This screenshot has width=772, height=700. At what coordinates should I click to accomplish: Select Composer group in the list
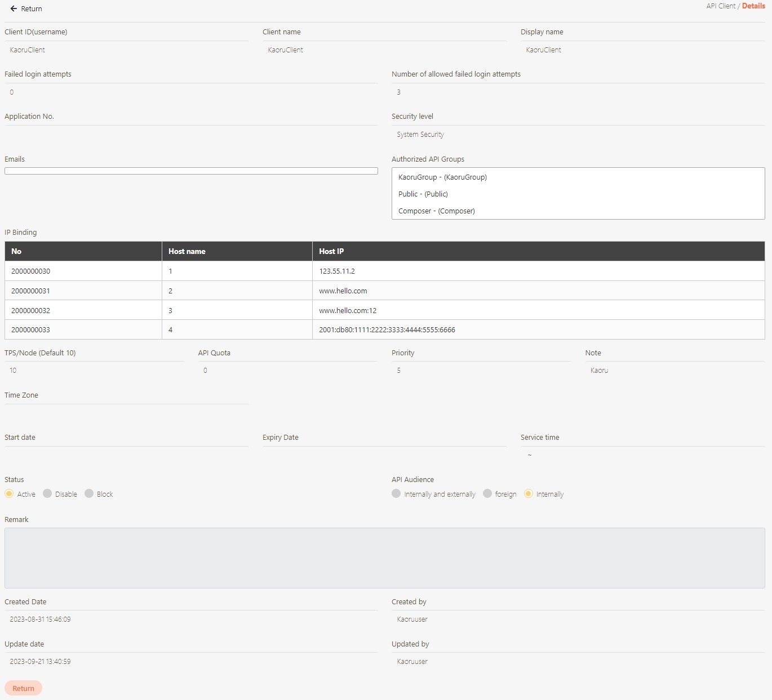(x=437, y=211)
